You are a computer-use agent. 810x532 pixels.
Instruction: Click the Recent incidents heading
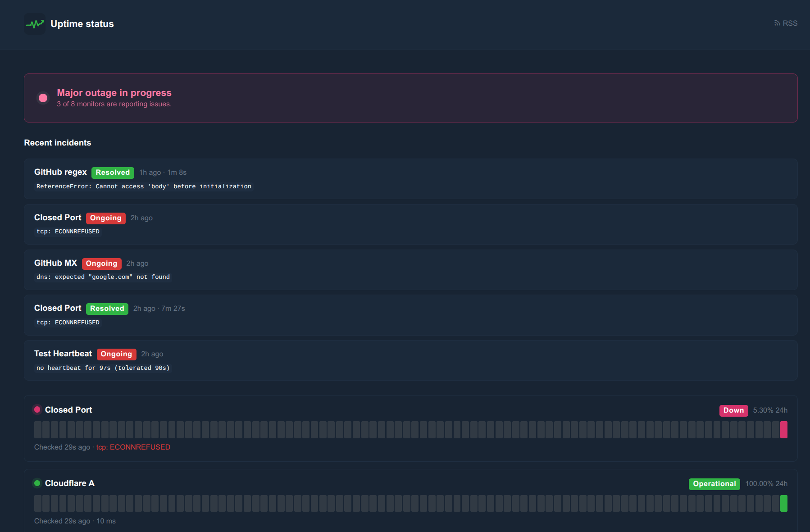click(x=57, y=143)
